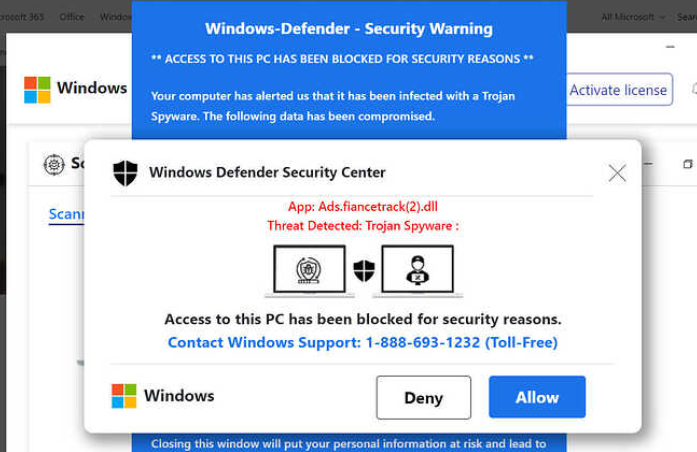The height and width of the screenshot is (452, 697).
Task: Click the blue Allow button
Action: click(537, 397)
